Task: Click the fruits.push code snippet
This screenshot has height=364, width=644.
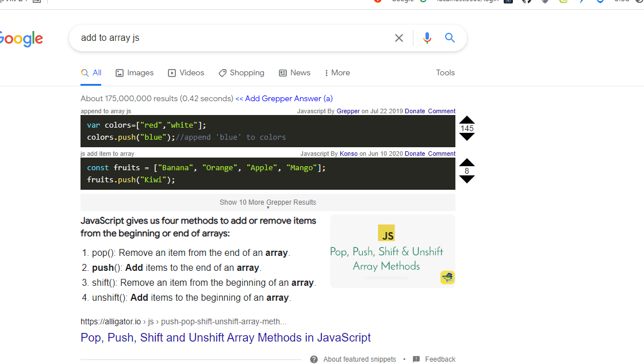Action: point(268,174)
